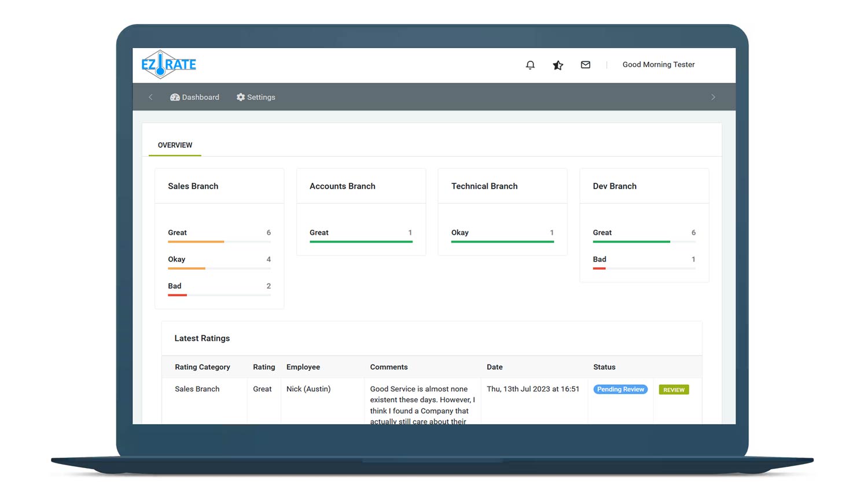Select the Nick (Austin) employee cell
This screenshot has height=497, width=868.
tap(308, 389)
